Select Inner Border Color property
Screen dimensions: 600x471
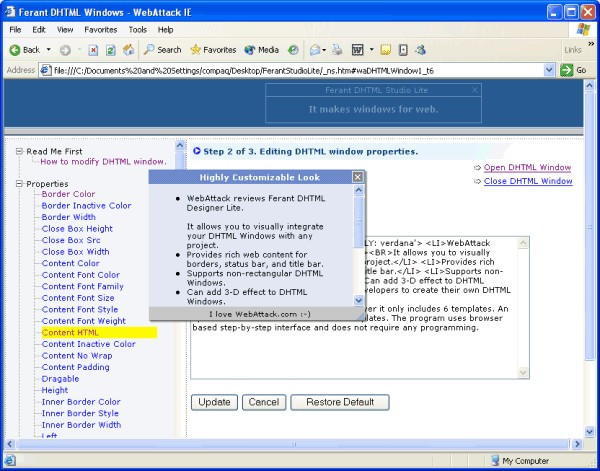[x=81, y=402]
